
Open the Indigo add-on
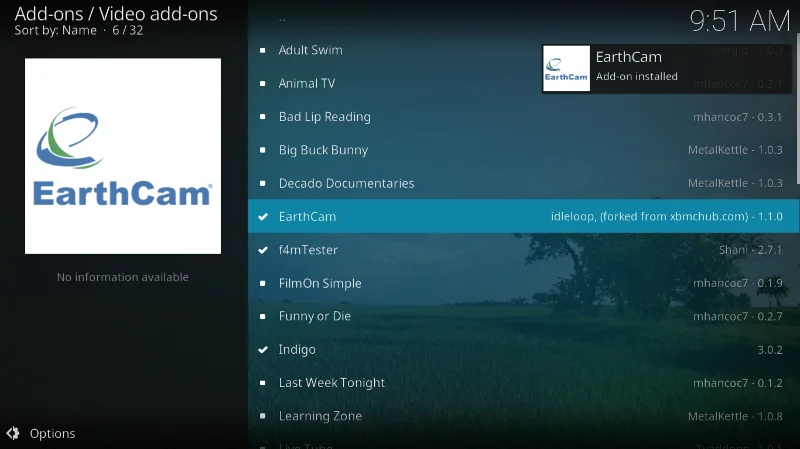coord(523,350)
